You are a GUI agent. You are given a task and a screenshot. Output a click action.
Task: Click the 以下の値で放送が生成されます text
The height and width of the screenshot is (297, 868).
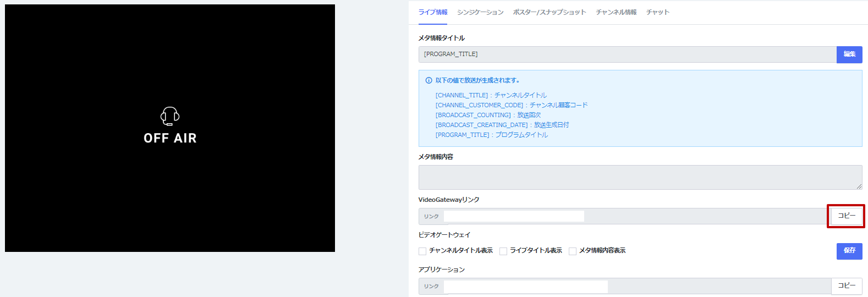477,80
